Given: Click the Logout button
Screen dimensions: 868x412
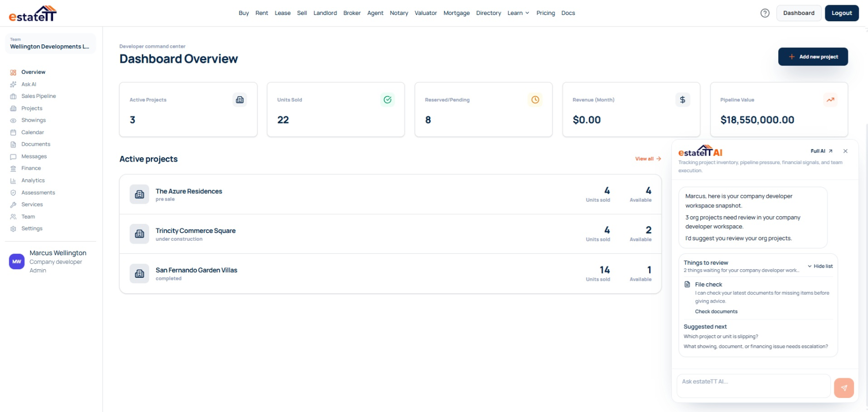Looking at the screenshot, I should tap(841, 13).
